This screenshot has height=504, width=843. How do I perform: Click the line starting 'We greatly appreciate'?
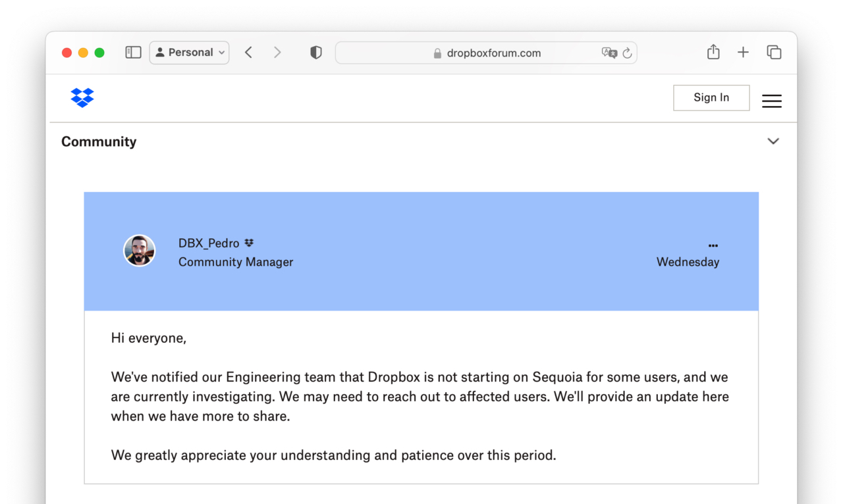[333, 455]
